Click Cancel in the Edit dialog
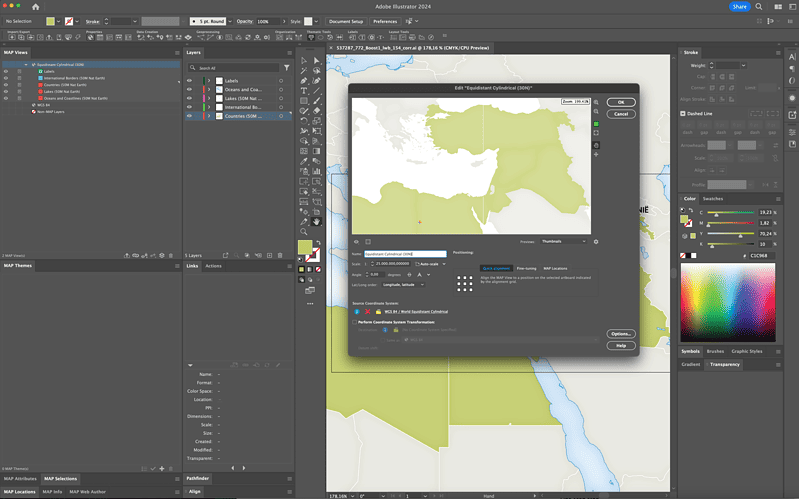Viewport: 799px width, 499px height. (x=621, y=114)
